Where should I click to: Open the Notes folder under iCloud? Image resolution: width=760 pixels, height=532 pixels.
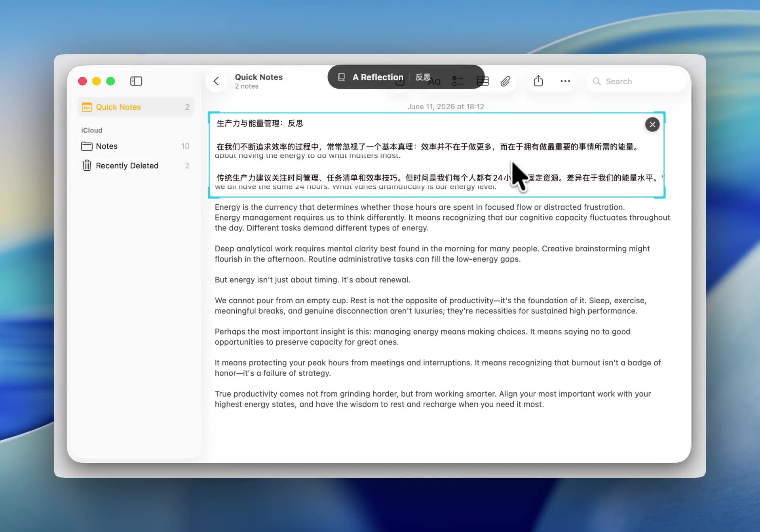tap(136, 146)
